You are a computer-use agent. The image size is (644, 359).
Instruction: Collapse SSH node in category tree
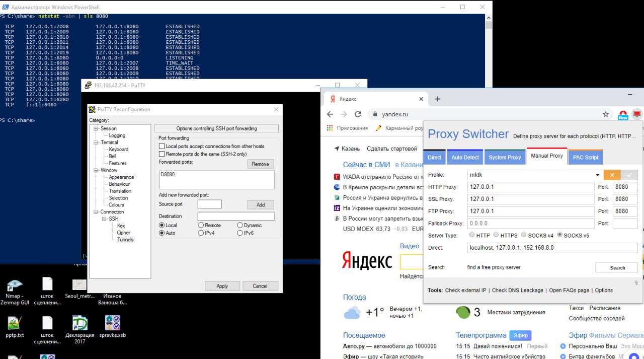104,219
